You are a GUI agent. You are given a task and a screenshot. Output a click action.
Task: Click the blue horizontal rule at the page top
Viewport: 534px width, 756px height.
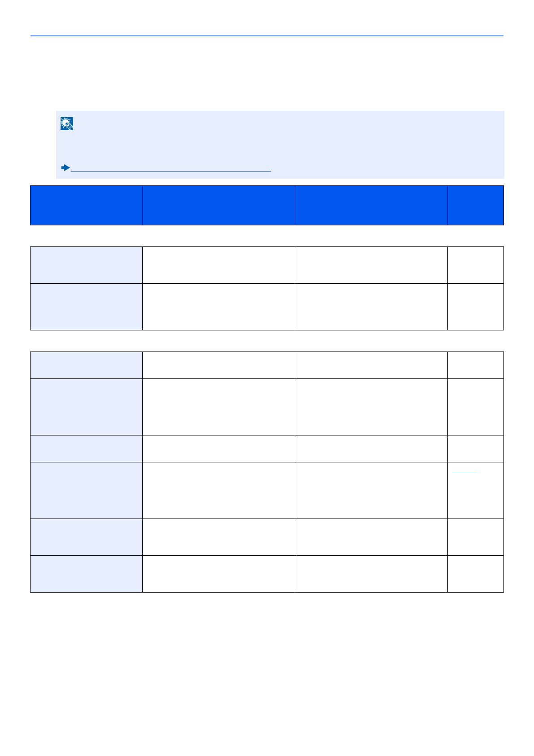point(267,35)
